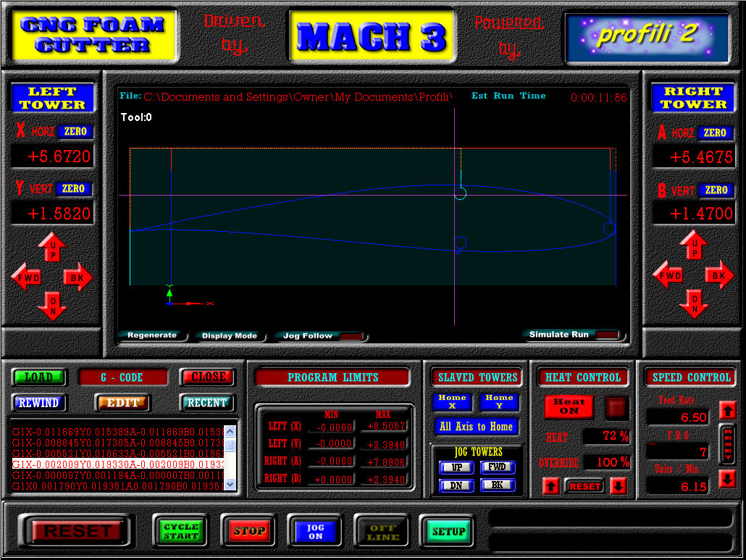Click the vertical speed RESET button
Viewport: 746px width, 560px height.
point(727,444)
